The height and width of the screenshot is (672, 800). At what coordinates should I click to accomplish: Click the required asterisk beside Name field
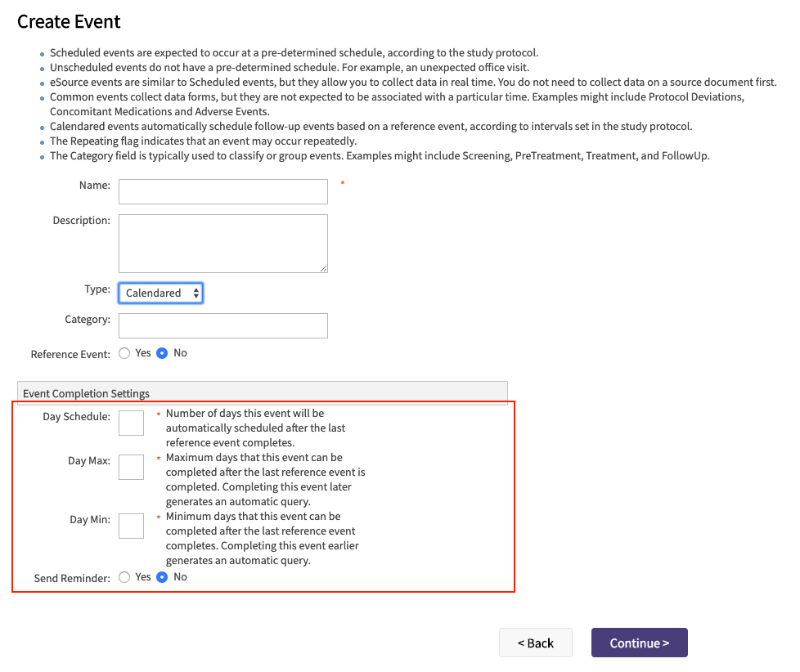(343, 184)
